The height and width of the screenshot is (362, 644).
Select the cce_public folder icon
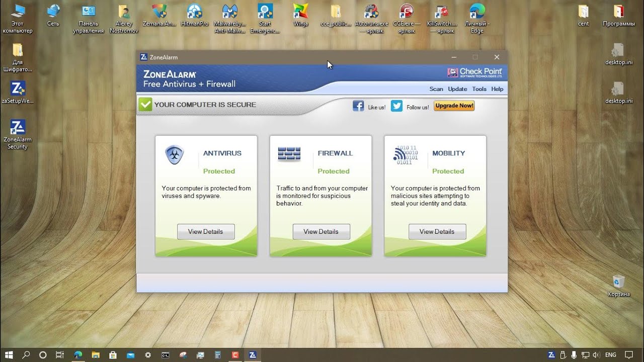336,16
